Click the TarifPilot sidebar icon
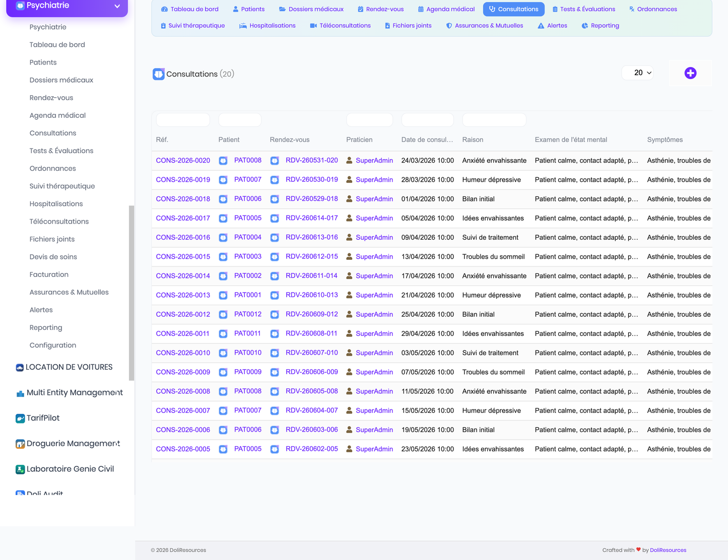The image size is (728, 560). point(20,418)
